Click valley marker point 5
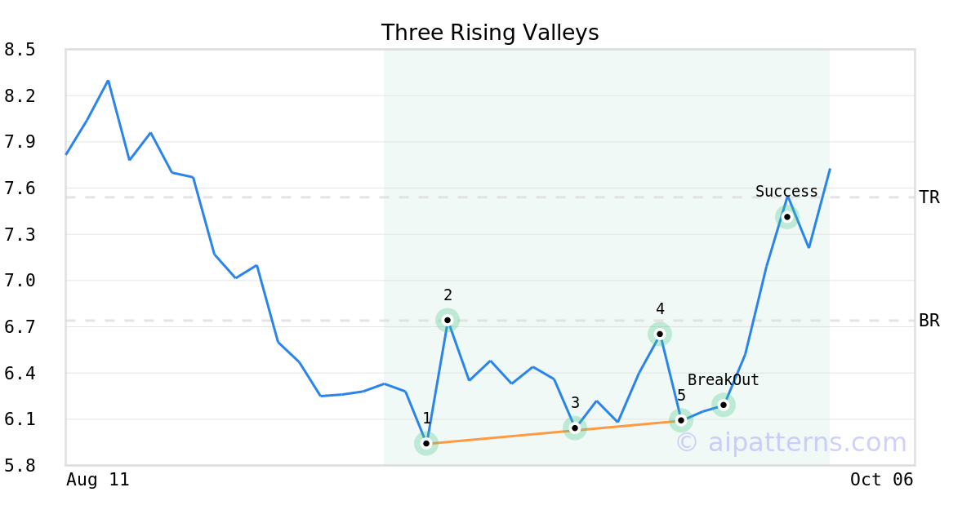 (681, 420)
